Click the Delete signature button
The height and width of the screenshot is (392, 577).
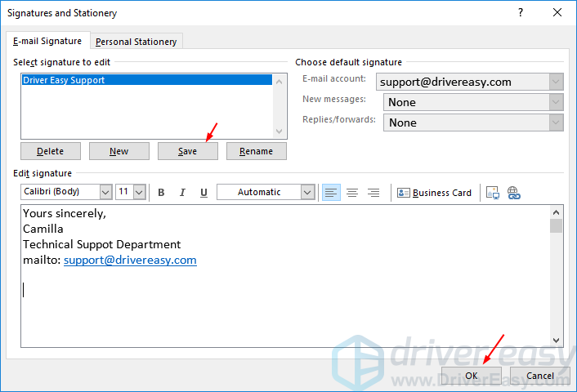[51, 151]
